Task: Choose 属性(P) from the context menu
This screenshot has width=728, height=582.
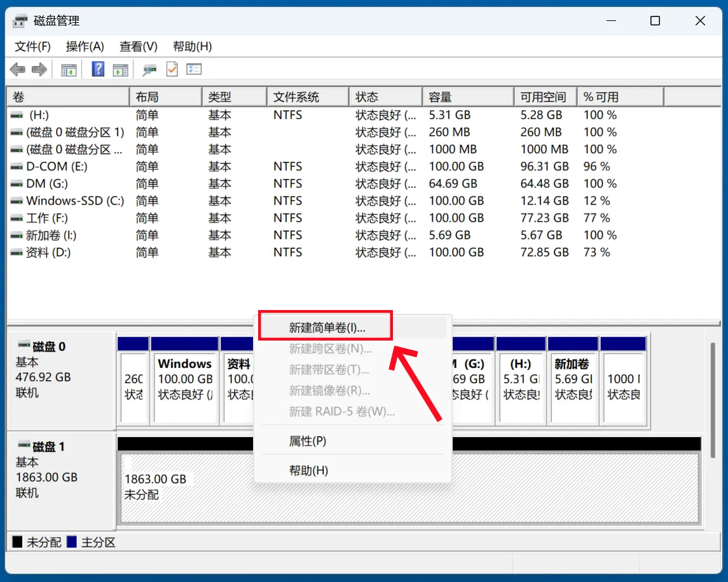Action: [307, 441]
